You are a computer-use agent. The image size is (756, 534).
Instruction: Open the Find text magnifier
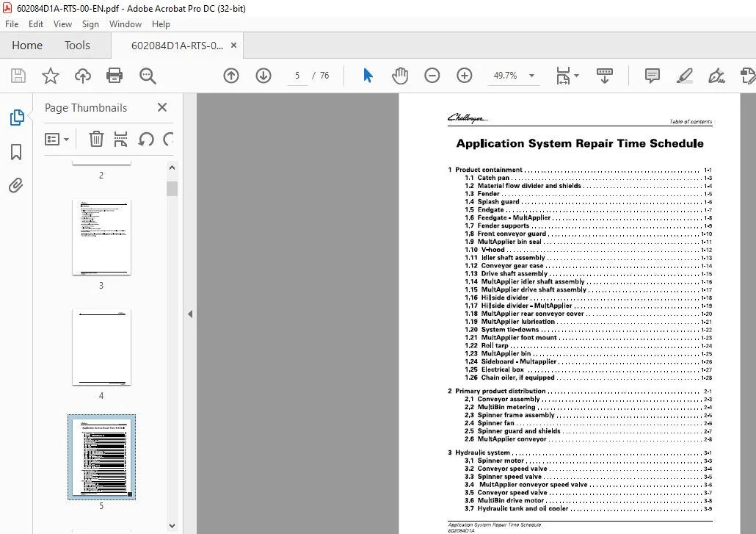[x=148, y=76]
